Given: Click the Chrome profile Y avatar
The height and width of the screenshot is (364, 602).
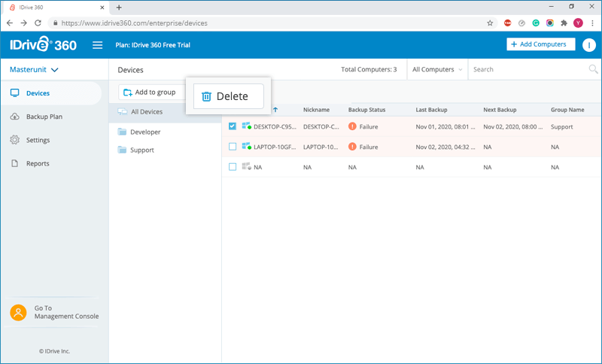Looking at the screenshot, I should tap(578, 23).
